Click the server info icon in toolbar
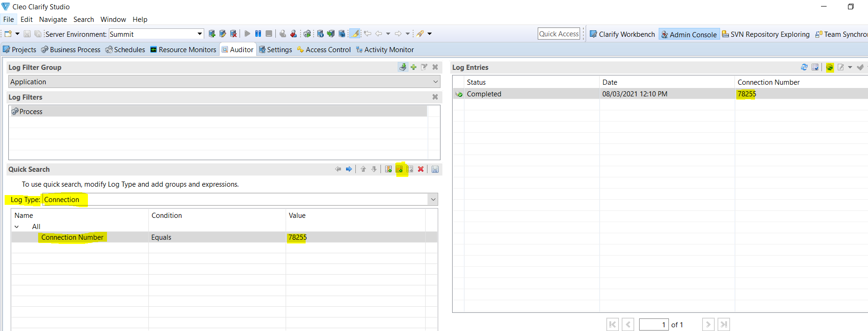Image resolution: width=868 pixels, height=331 pixels. [x=320, y=34]
